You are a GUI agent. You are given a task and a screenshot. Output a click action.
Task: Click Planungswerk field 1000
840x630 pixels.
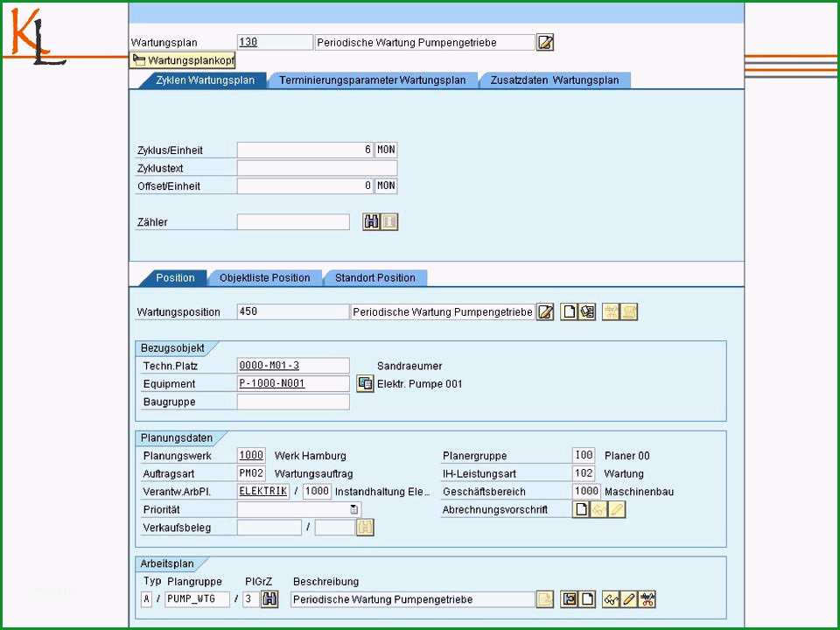[x=251, y=456]
